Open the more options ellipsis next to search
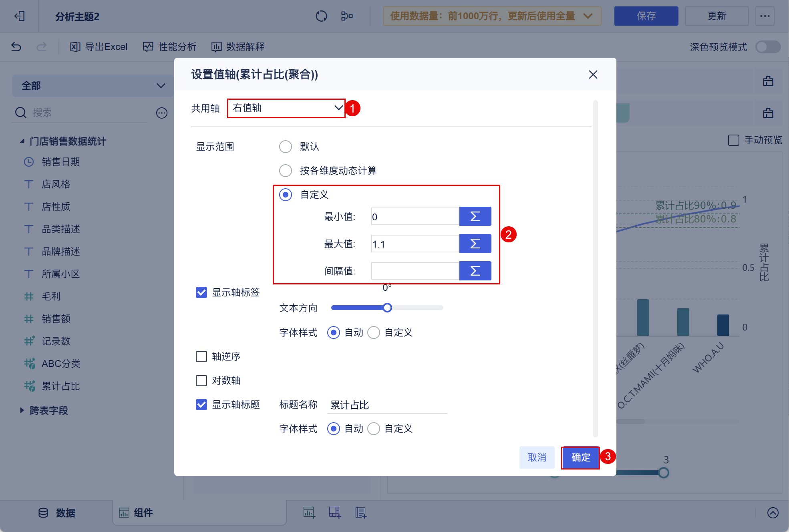This screenshot has width=789, height=532. pyautogui.click(x=162, y=113)
